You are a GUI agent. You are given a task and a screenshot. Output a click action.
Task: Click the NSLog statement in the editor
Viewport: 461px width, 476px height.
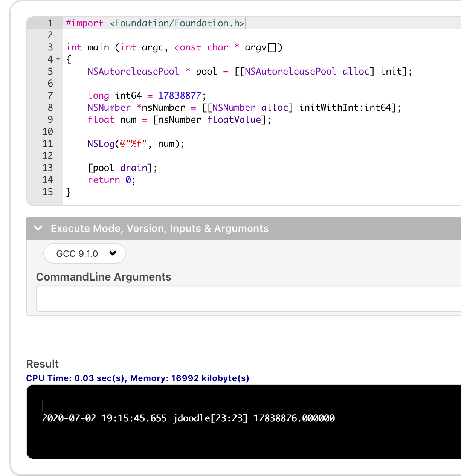click(135, 143)
